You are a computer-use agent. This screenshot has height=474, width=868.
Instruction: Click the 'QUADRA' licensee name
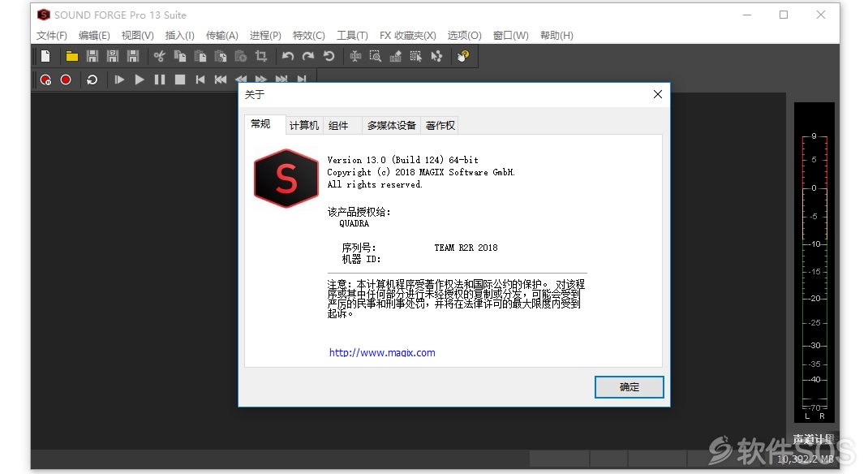point(354,224)
